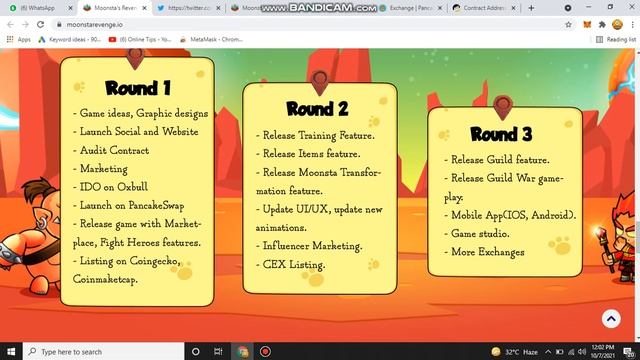
Task: Open a new browser tab
Action: pos(531,8)
